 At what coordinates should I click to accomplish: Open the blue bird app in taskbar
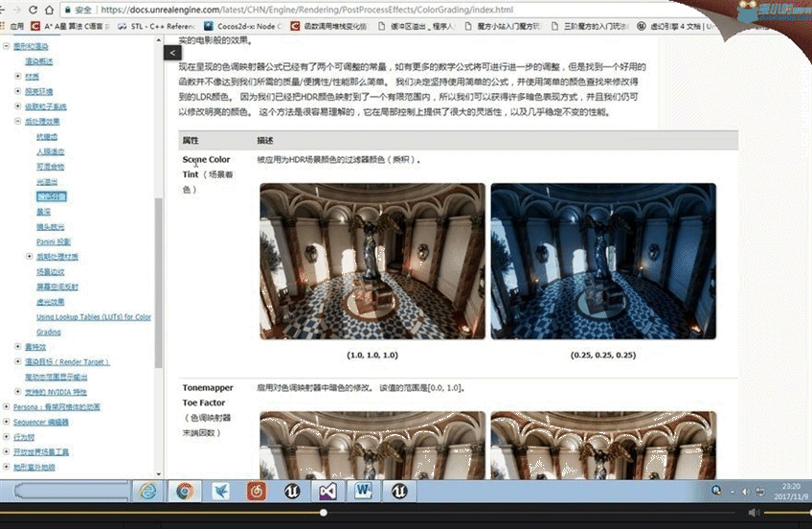coord(221,491)
